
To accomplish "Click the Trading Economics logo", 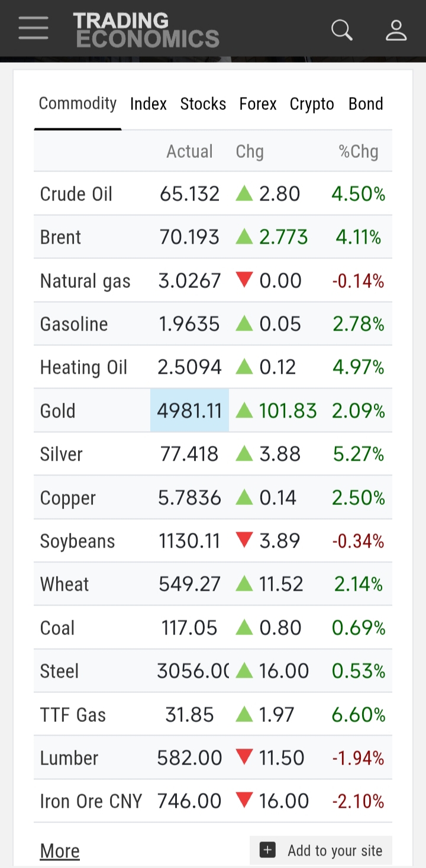I will point(146,30).
